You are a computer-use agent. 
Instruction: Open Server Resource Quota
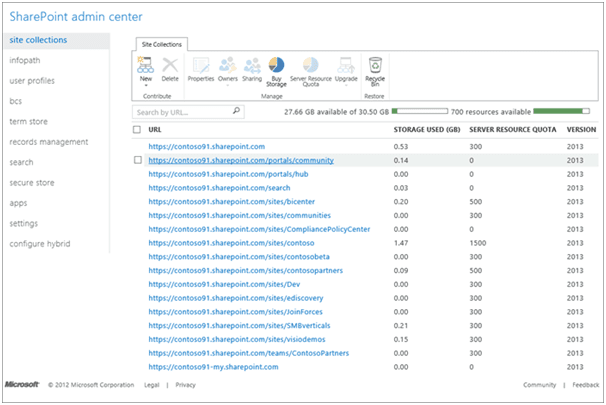[310, 65]
